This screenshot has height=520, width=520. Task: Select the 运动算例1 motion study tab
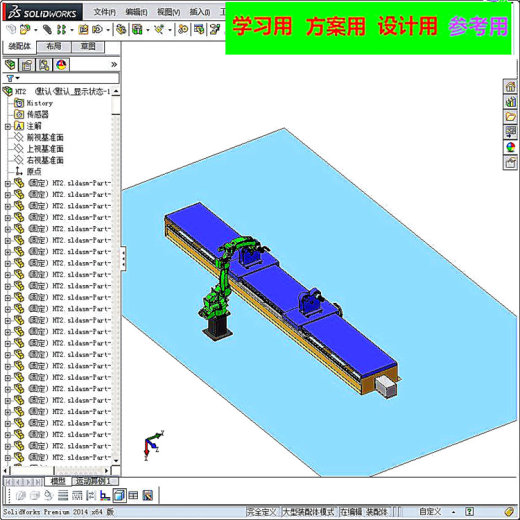point(92,481)
